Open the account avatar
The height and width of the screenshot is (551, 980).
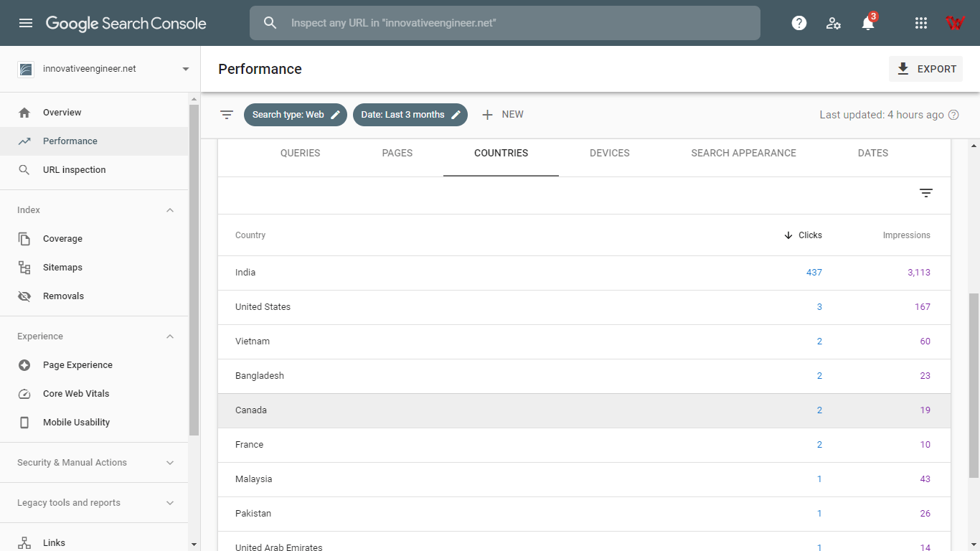point(955,23)
